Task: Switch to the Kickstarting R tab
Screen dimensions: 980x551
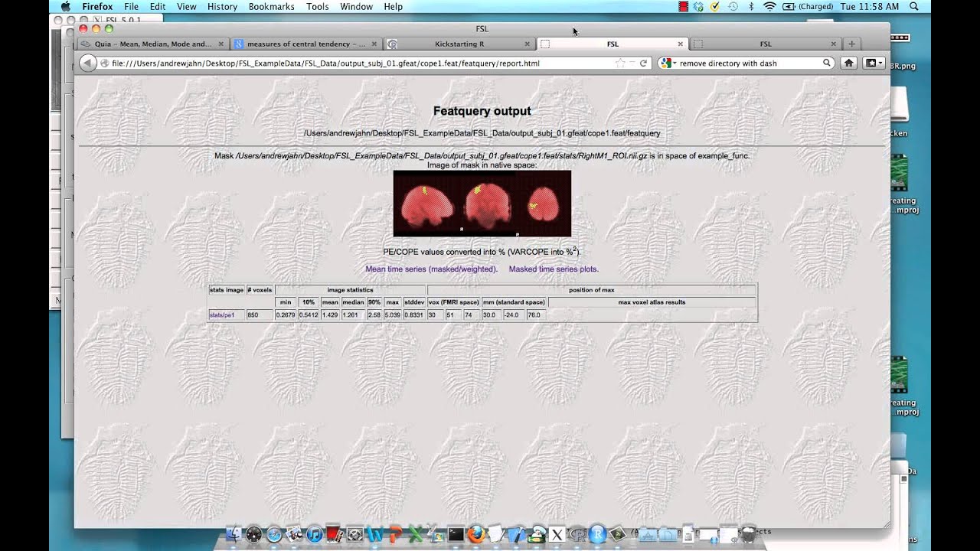Action: pos(459,44)
